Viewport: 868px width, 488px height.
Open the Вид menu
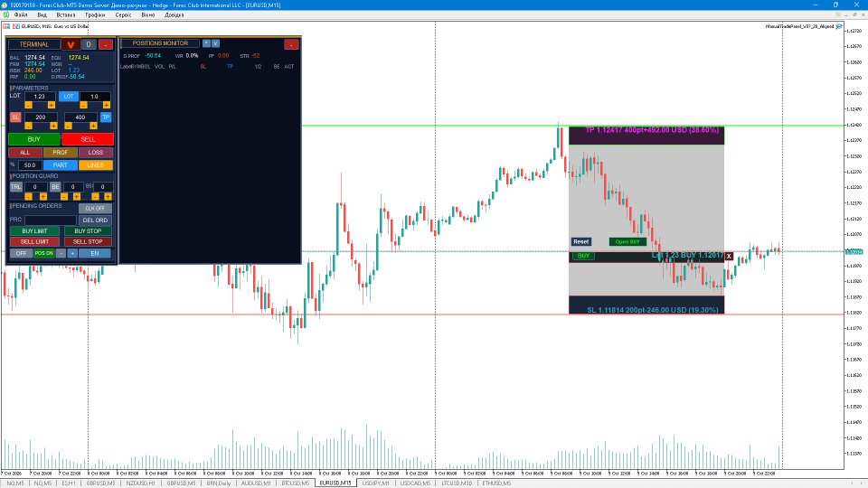pyautogui.click(x=42, y=15)
